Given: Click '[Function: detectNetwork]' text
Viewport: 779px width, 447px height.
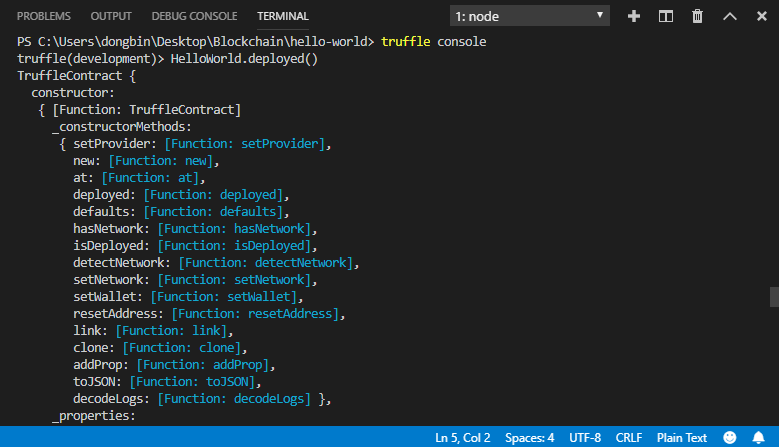Looking at the screenshot, I should [265, 262].
